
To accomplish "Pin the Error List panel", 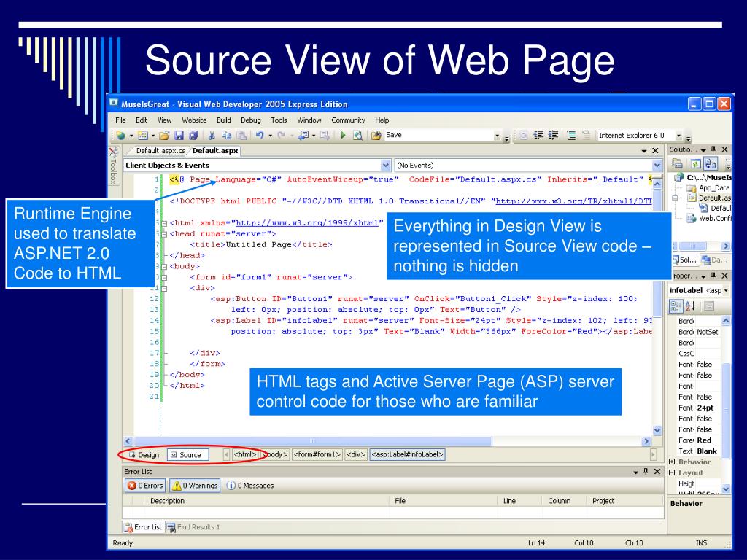I will pyautogui.click(x=646, y=472).
